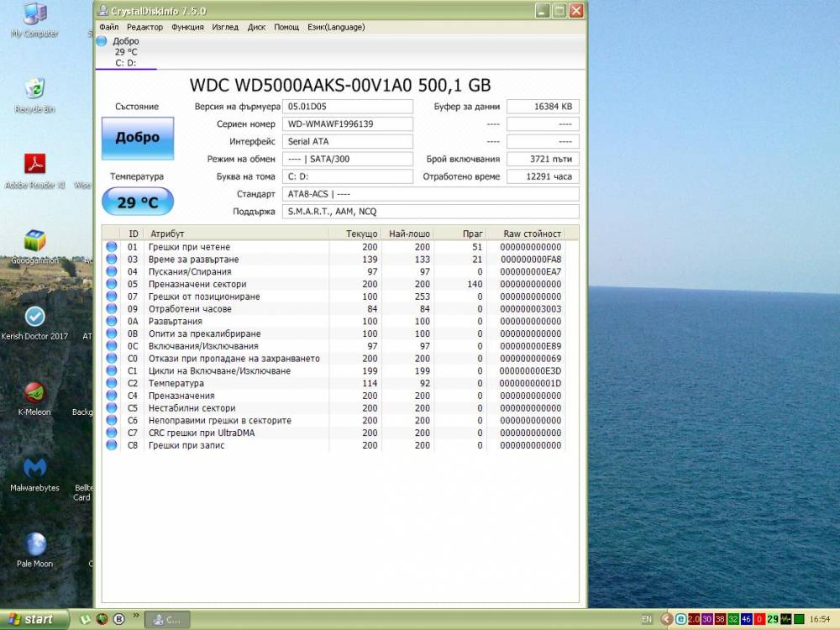Click the transfer mode field SATA/300
Screen dimensions: 840x630
348,159
